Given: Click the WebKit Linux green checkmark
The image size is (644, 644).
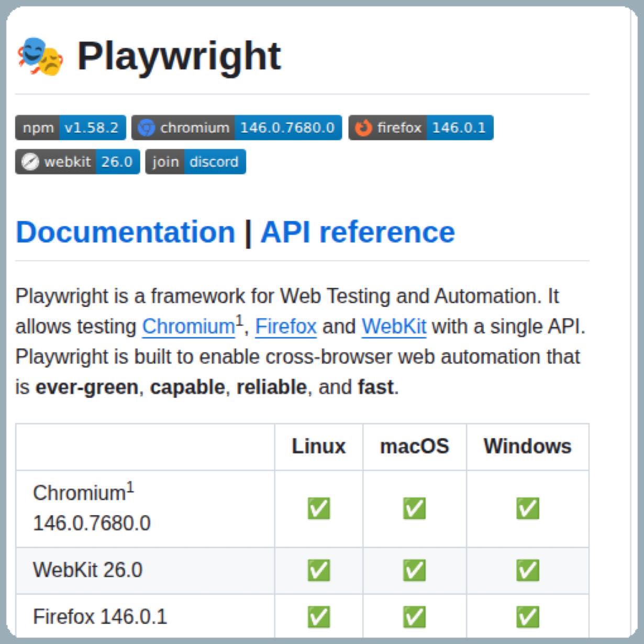Looking at the screenshot, I should (319, 570).
